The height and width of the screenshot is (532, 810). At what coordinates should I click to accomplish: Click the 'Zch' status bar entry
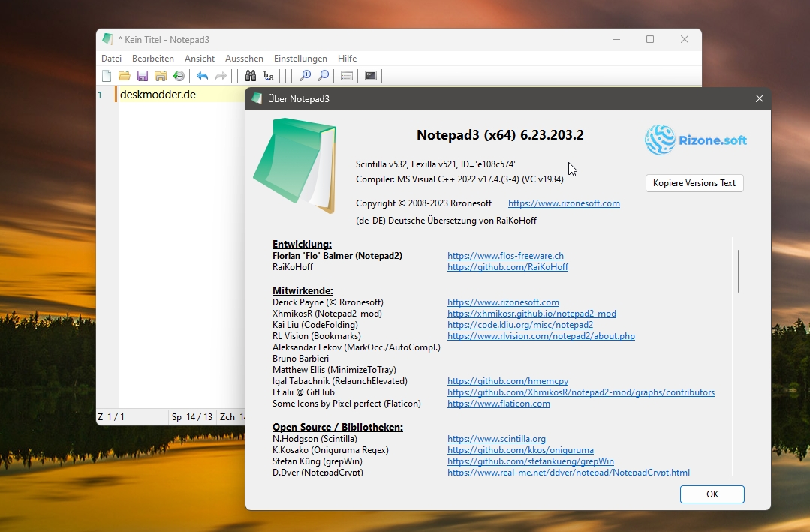pos(231,416)
